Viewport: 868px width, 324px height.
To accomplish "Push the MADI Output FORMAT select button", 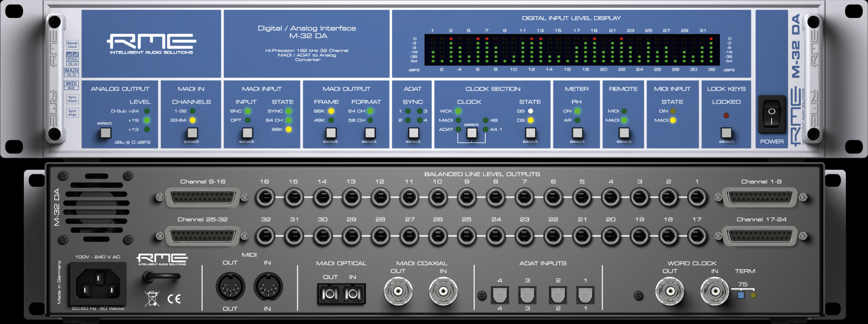I will [370, 132].
